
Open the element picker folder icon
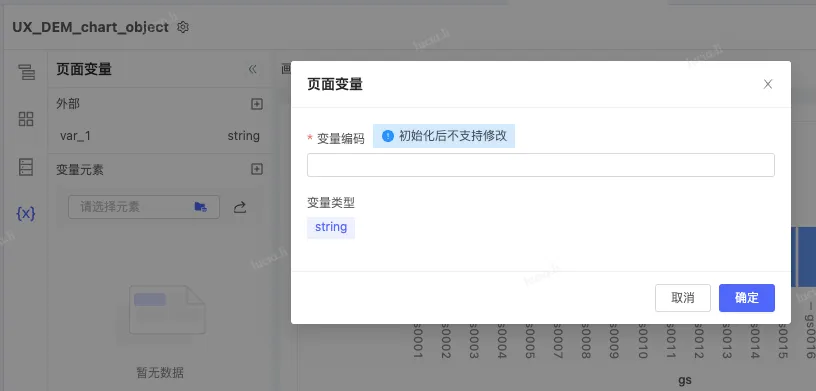click(200, 207)
